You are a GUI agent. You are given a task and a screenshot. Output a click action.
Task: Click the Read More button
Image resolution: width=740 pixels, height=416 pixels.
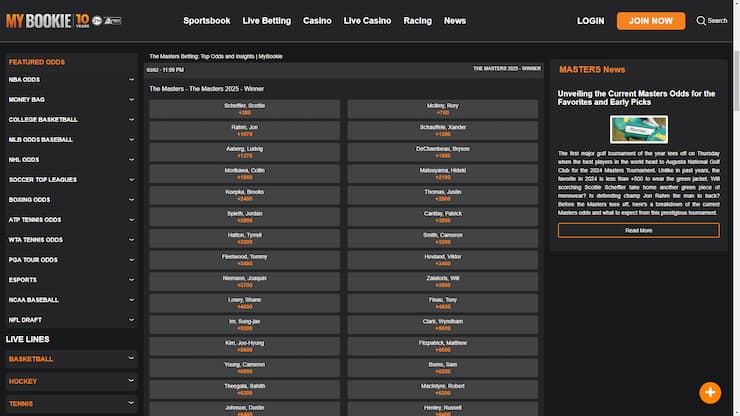coord(639,230)
